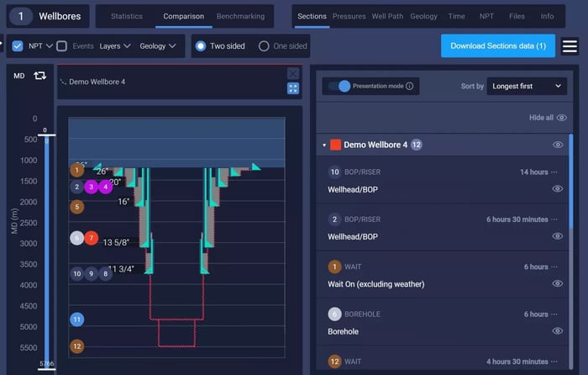Open the Layers dropdown
This screenshot has height=375, width=588.
coord(114,46)
